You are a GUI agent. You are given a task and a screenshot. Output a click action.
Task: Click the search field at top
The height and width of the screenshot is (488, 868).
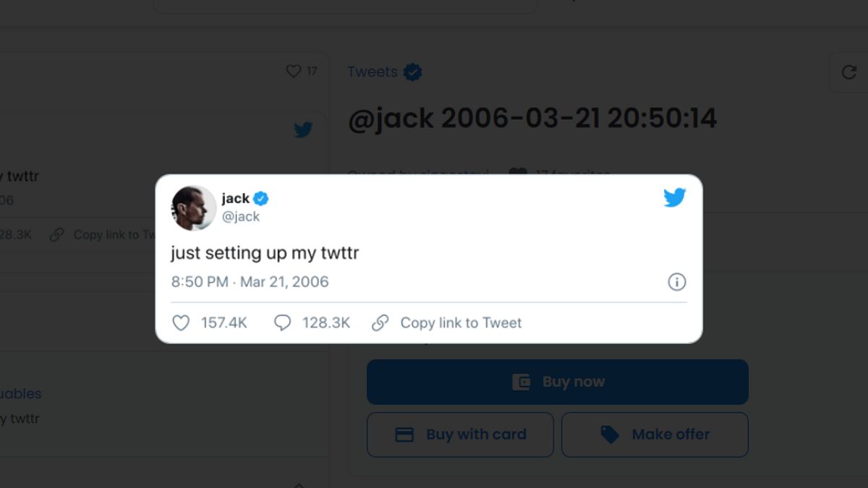[345, 6]
